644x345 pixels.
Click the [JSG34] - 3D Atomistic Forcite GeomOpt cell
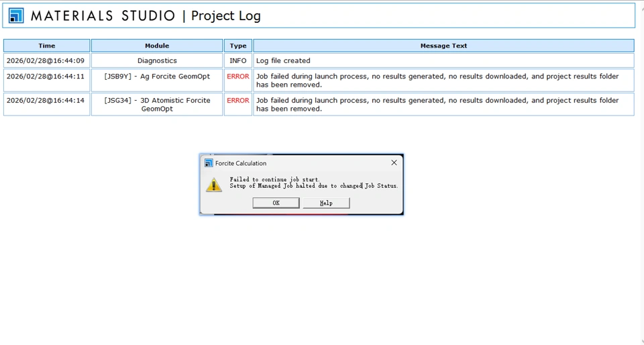157,104
